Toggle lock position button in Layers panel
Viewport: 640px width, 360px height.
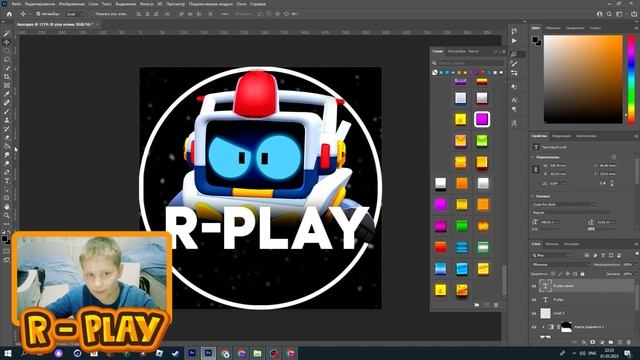tap(568, 274)
